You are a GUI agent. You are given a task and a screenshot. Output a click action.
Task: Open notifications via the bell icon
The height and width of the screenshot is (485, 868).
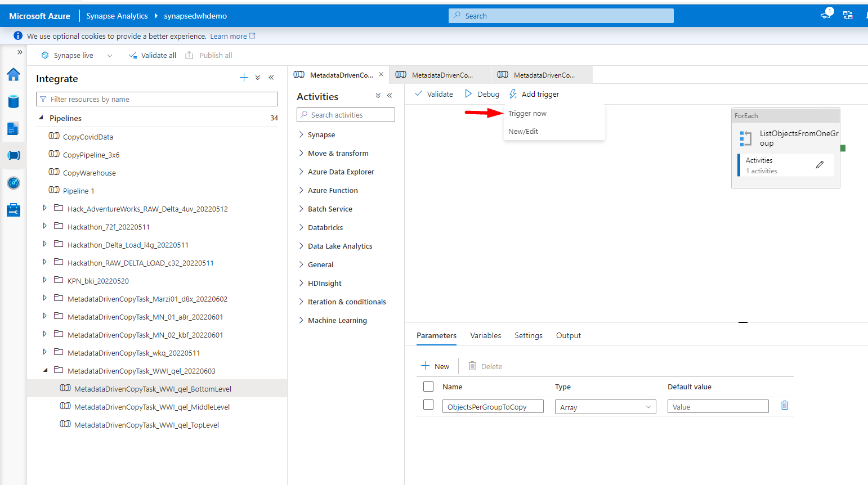[x=825, y=14]
